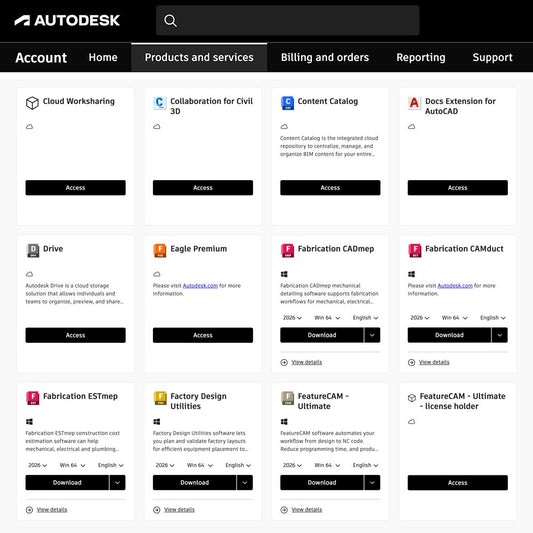
Task: Expand the Download arrow for Factory Design Utilities
Action: coord(245,483)
